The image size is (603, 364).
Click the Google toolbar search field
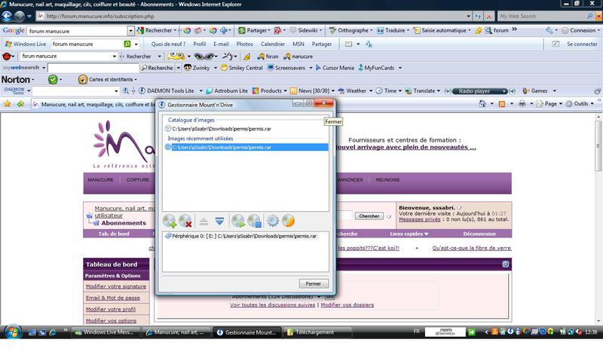77,31
